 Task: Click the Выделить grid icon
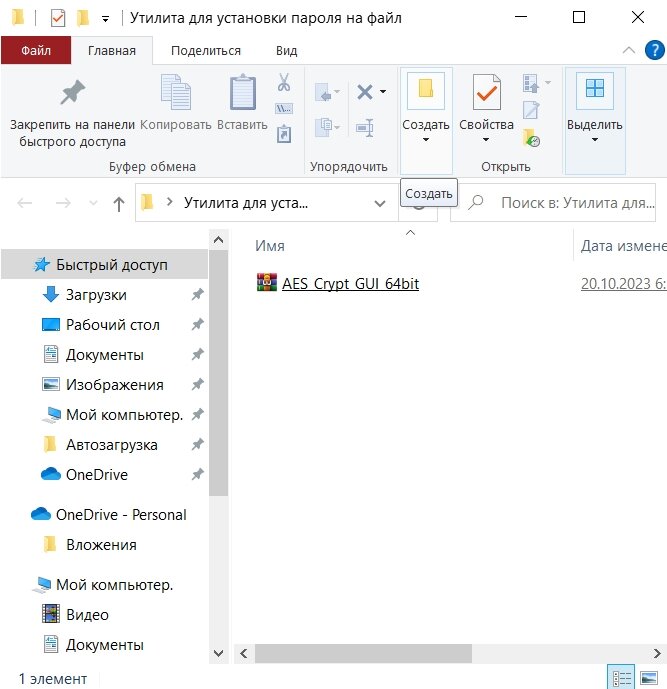pyautogui.click(x=595, y=90)
